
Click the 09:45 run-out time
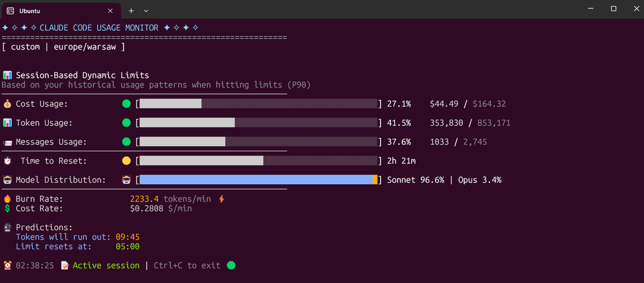128,237
